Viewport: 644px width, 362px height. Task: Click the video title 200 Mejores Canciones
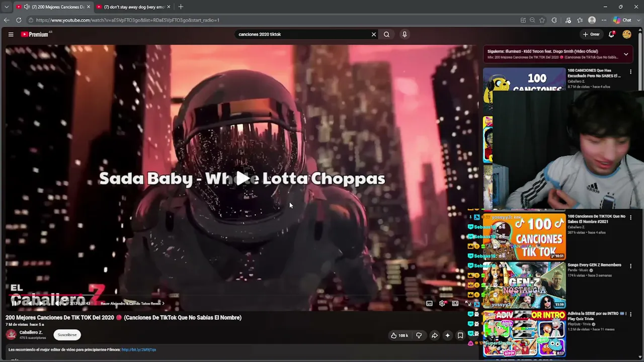124,317
